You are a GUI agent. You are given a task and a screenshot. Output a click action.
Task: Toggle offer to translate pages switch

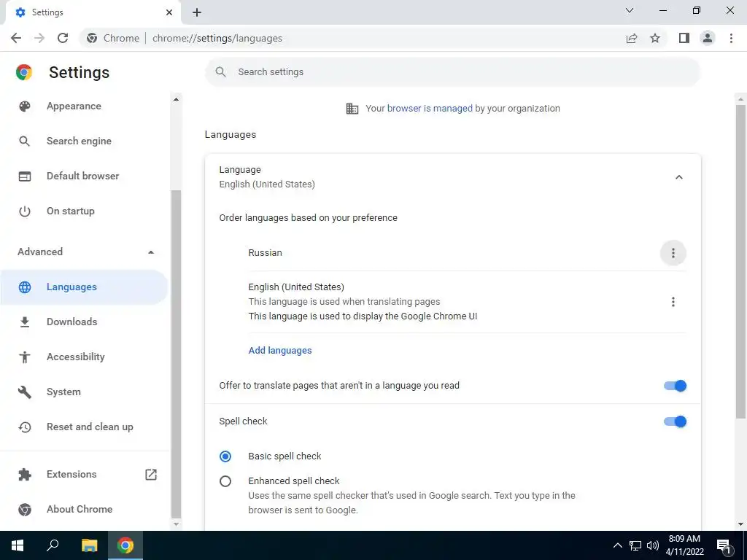pos(675,386)
